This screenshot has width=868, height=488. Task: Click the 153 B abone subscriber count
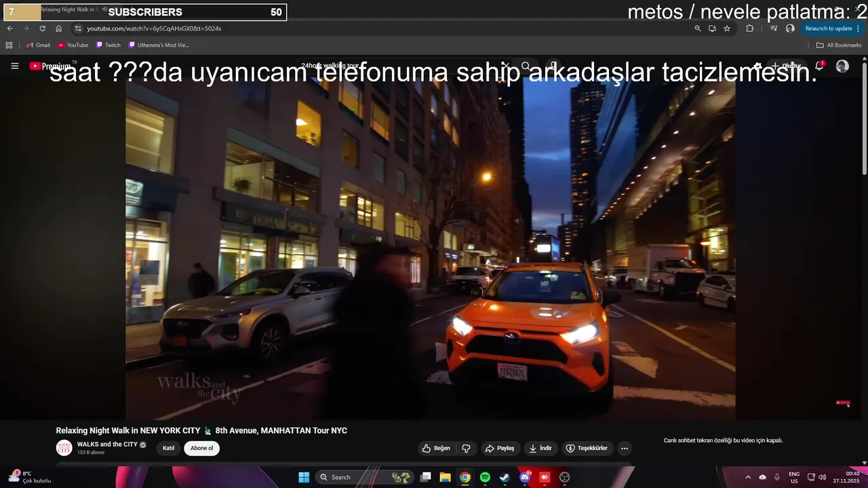pyautogui.click(x=91, y=452)
